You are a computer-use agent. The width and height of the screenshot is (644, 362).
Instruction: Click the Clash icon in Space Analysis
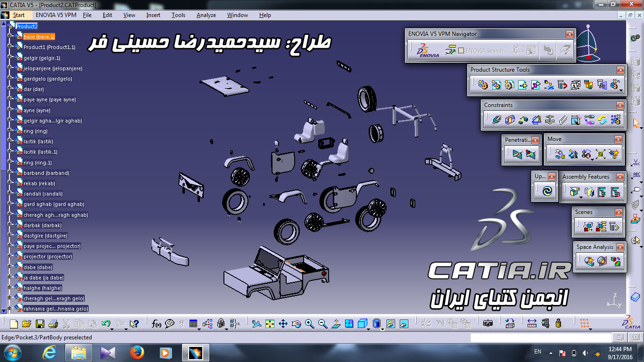589,261
